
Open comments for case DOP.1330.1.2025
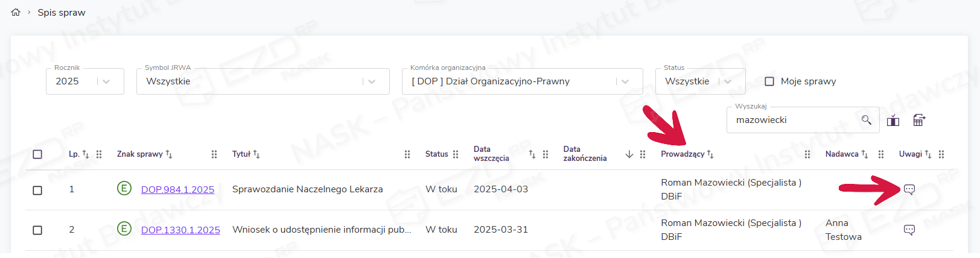pos(909,230)
